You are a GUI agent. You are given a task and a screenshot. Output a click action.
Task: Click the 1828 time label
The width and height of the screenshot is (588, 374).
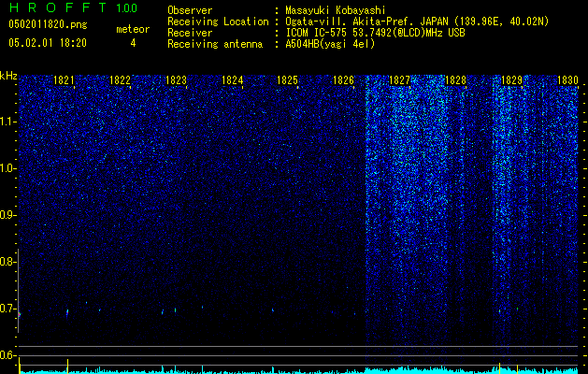pos(455,80)
